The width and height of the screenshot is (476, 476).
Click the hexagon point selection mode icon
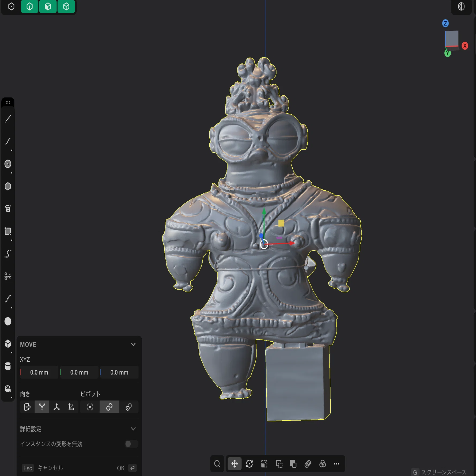11,6
